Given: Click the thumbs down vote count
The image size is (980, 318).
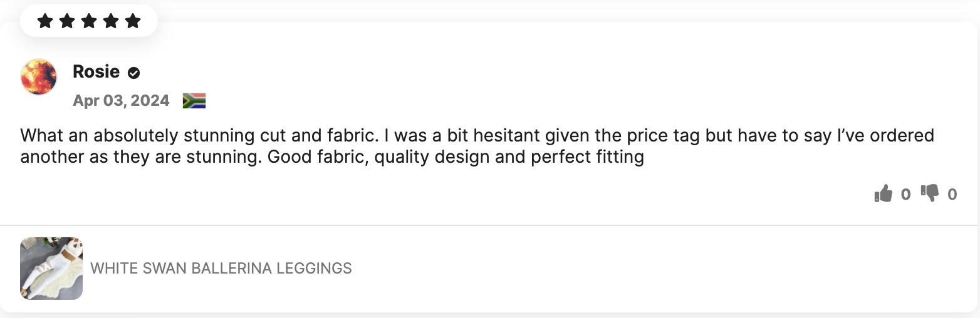Looking at the screenshot, I should point(952,195).
